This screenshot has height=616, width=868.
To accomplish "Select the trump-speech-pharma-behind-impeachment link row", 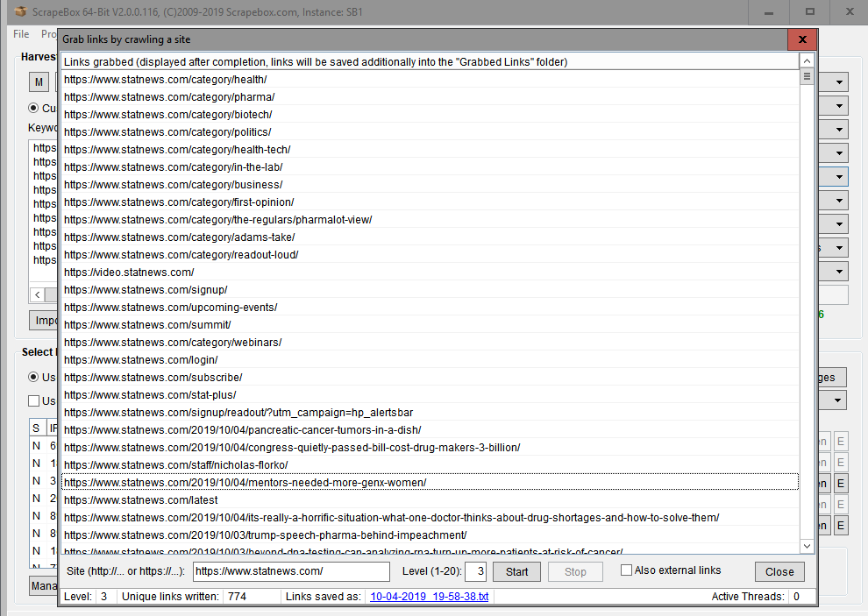I will coord(430,535).
